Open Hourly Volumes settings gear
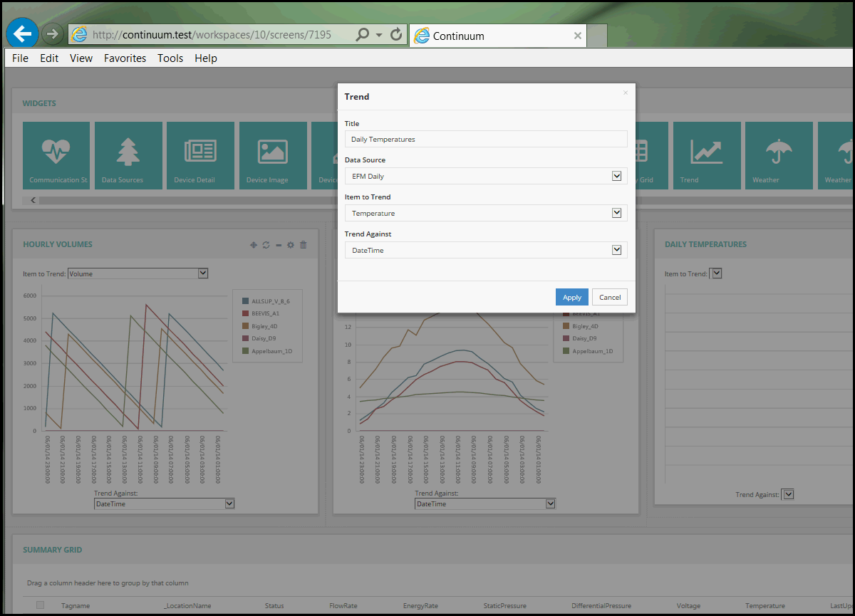Viewport: 855px width, 616px height. (x=291, y=245)
